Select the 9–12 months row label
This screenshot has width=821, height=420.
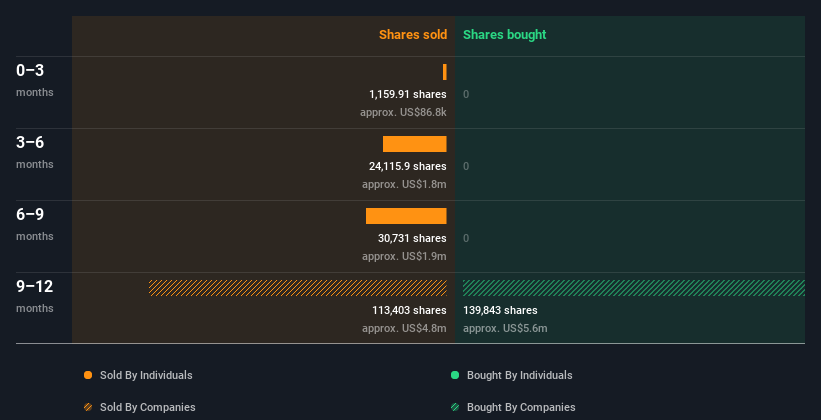pos(35,296)
